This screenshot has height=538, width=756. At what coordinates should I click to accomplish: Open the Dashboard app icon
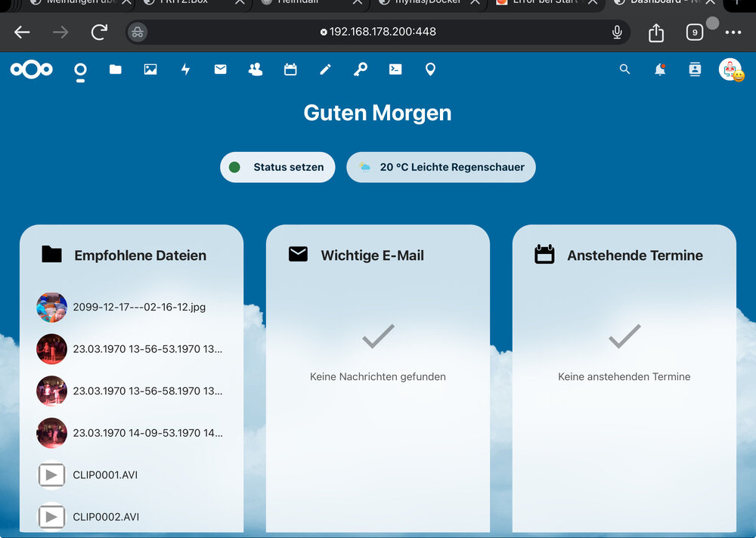coord(81,70)
